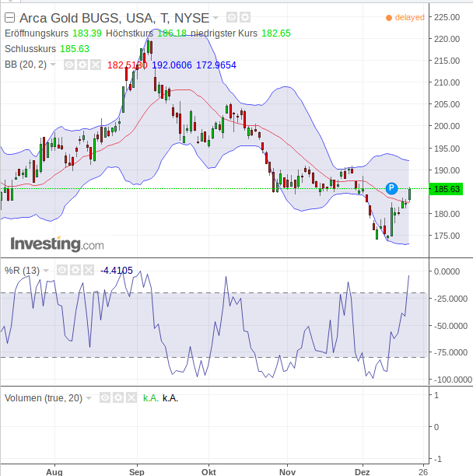Click -100.0000 on the %R scale

(x=453, y=380)
